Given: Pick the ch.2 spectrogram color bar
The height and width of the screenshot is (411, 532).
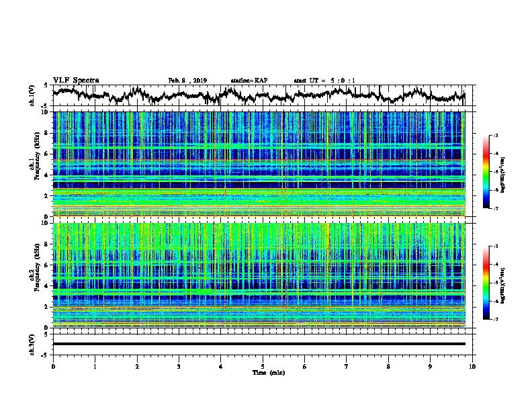Looking at the screenshot, I should [486, 283].
